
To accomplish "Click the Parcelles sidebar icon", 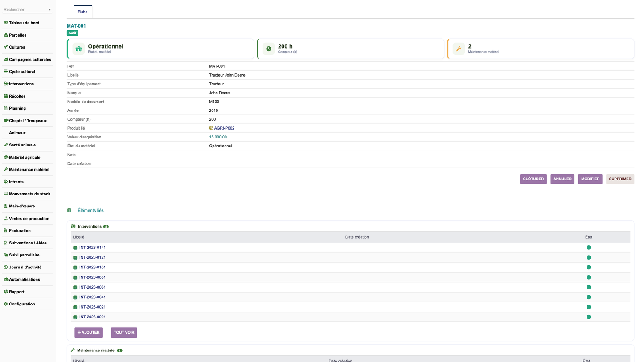I will 6,35.
